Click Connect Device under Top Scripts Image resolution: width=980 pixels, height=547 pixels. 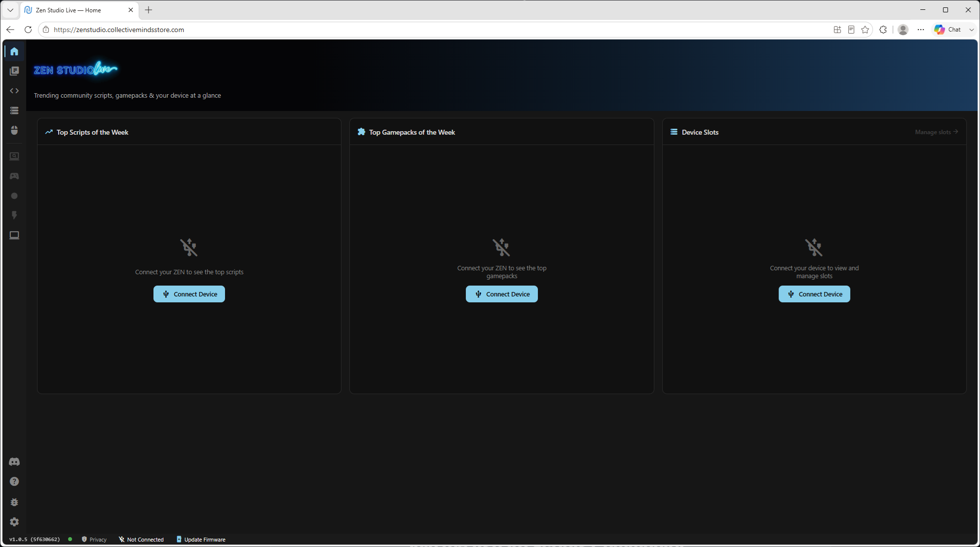[189, 294]
